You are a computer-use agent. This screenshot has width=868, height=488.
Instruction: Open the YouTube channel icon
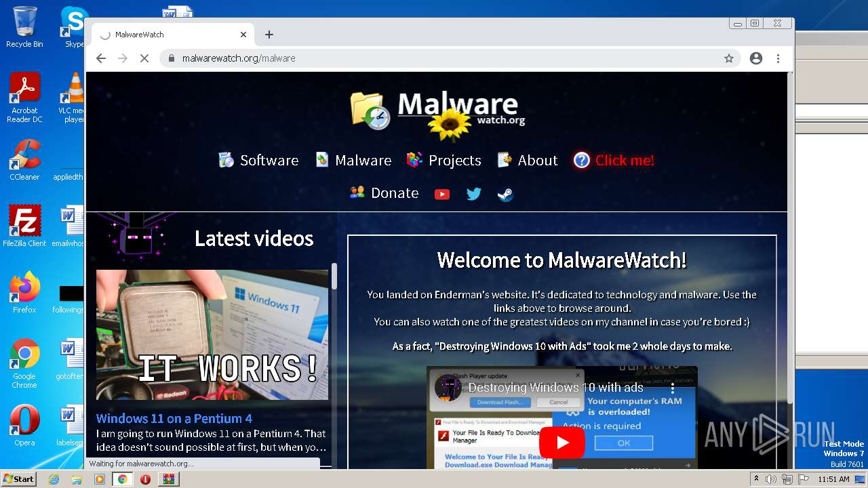point(442,195)
